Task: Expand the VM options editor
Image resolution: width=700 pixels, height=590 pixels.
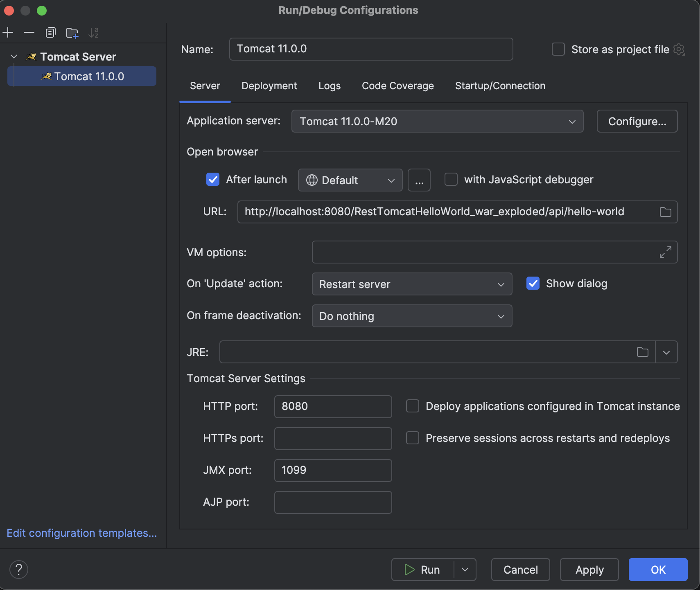Action: [x=665, y=252]
